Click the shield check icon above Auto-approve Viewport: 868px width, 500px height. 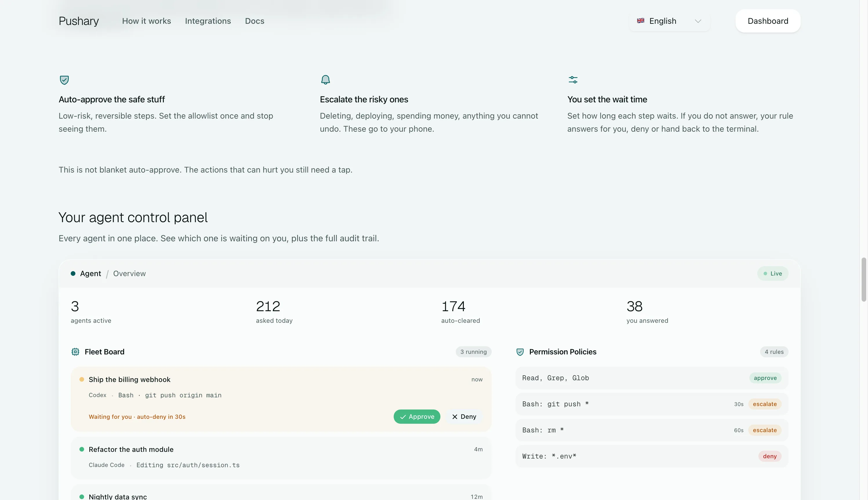[64, 80]
